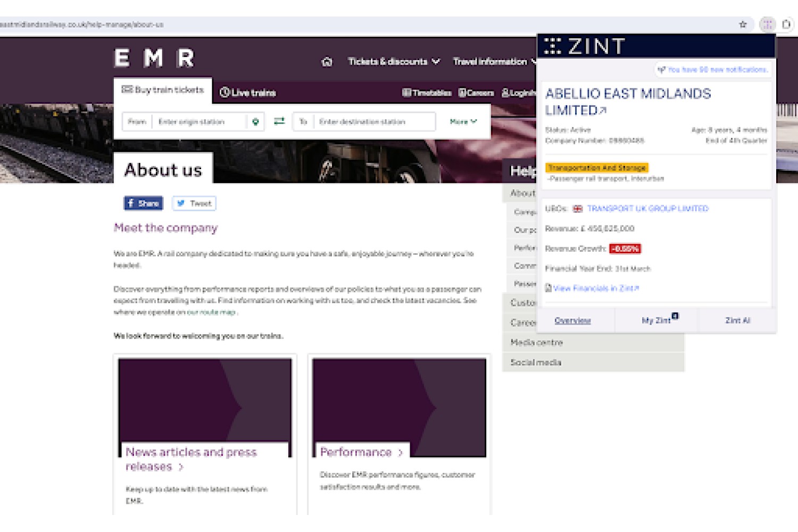Viewport: 798px width, 532px height.
Task: Click the My Zint notification badge
Action: (675, 316)
